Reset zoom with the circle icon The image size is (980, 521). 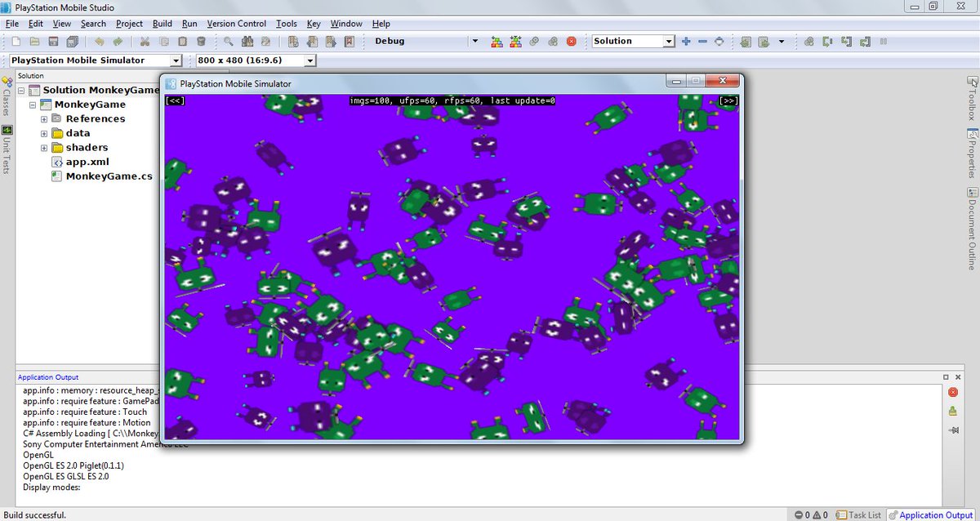click(719, 42)
